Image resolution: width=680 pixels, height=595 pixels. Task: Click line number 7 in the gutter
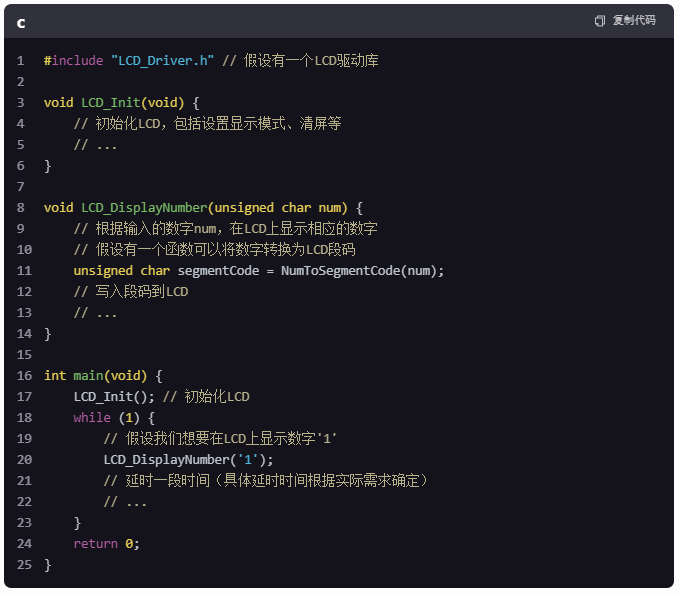(x=20, y=187)
